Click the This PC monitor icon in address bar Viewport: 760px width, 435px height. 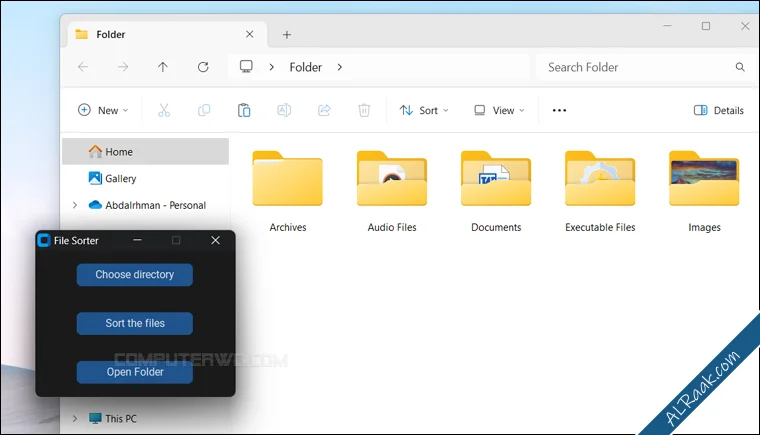tap(246, 66)
